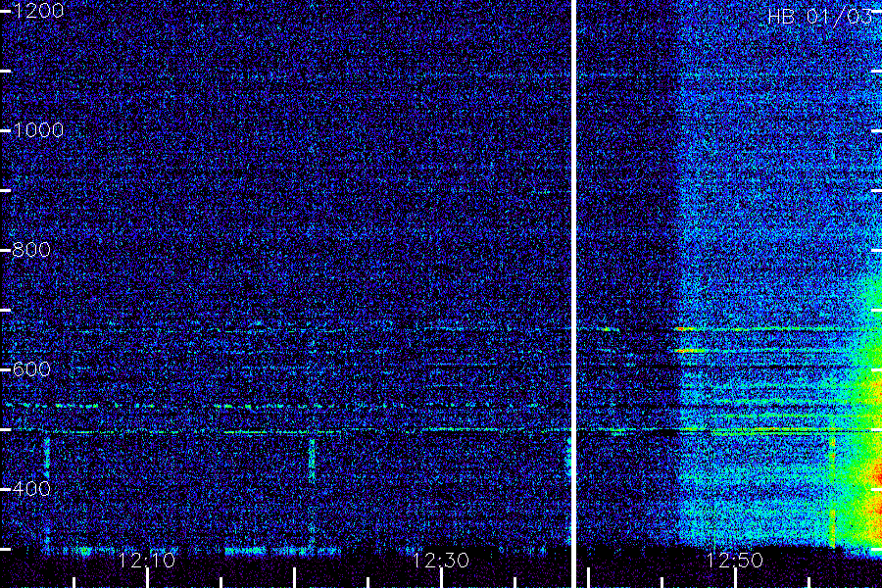Image resolution: width=882 pixels, height=588 pixels.
Task: Click the 400 frequency axis label
Action: pyautogui.click(x=31, y=488)
